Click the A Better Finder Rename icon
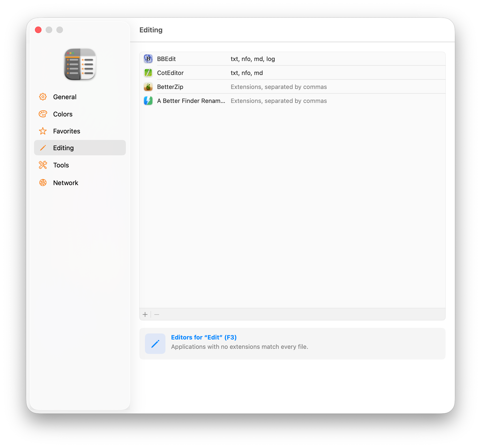The image size is (481, 448). (x=148, y=101)
